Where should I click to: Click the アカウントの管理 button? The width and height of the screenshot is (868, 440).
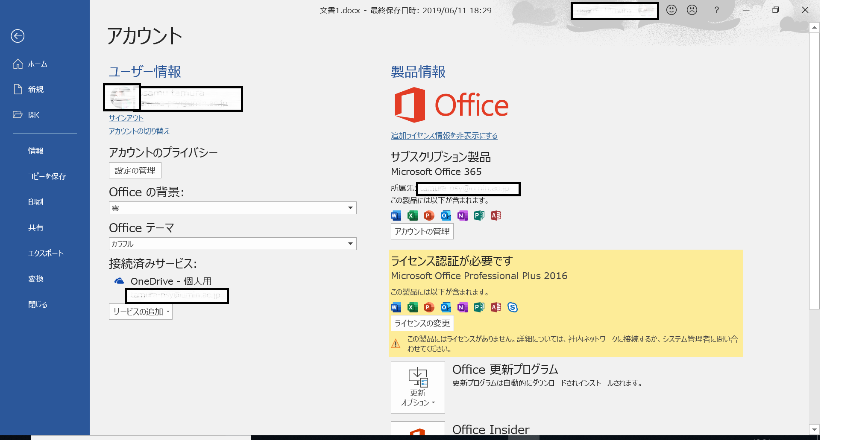click(x=422, y=232)
